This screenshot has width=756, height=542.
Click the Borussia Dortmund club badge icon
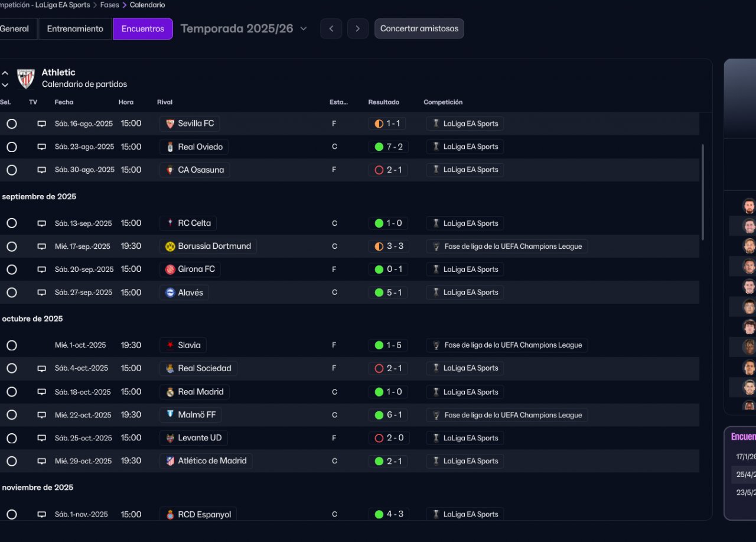pyautogui.click(x=170, y=246)
